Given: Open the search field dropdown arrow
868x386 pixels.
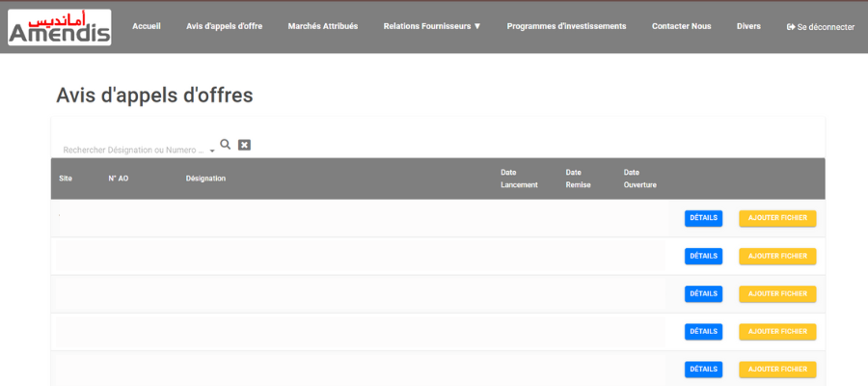Looking at the screenshot, I should [x=212, y=152].
